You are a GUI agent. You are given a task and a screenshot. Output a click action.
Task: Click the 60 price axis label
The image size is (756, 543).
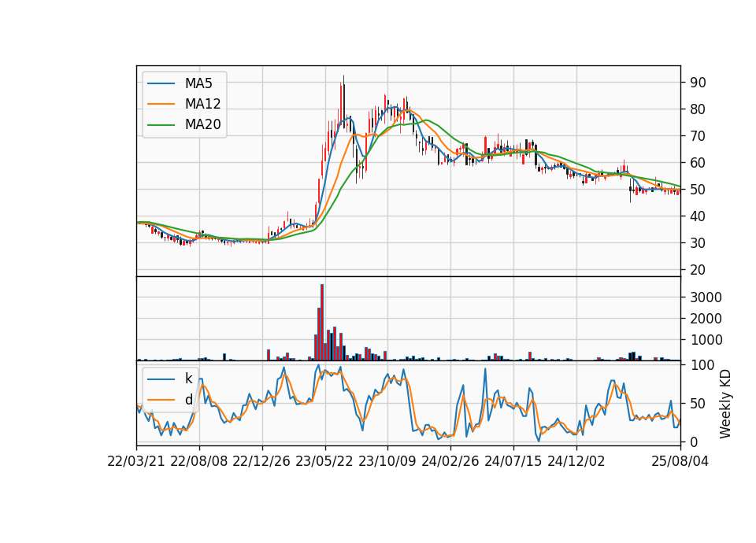coord(698,163)
